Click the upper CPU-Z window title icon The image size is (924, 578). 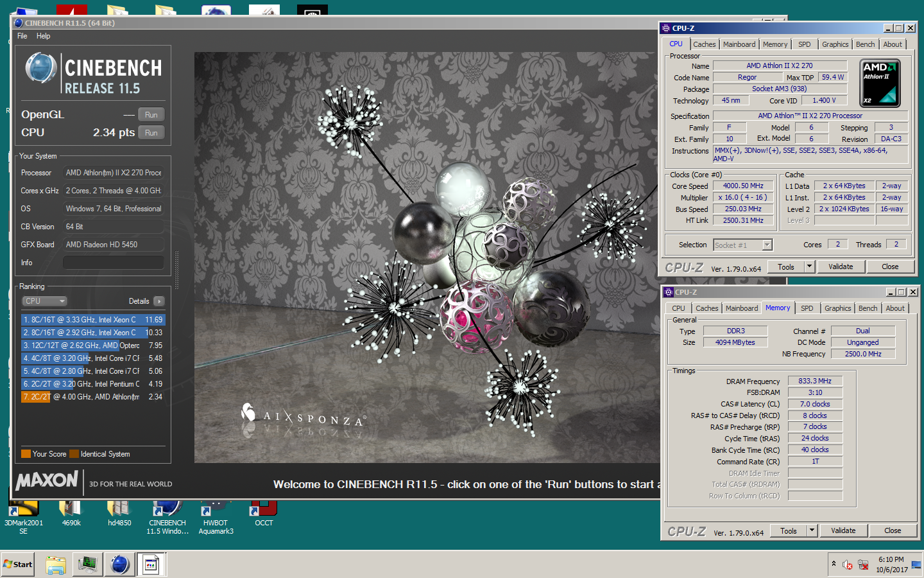pos(666,28)
